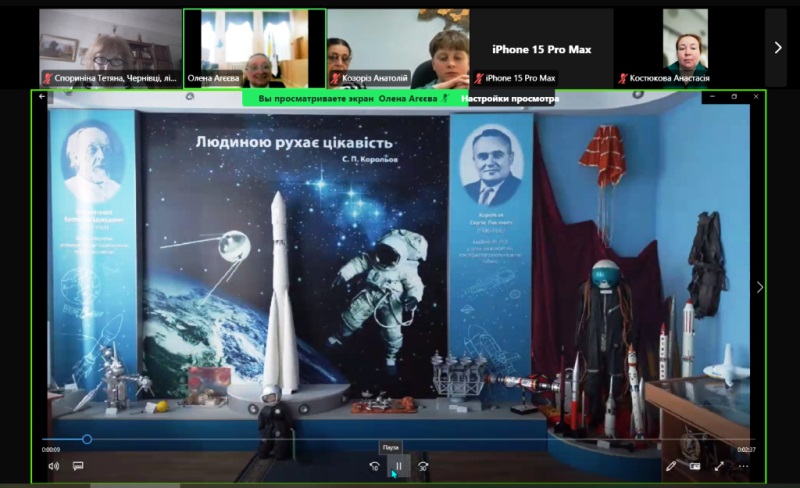The height and width of the screenshot is (488, 800).
Task: Maximize the shared media player window
Action: [734, 97]
